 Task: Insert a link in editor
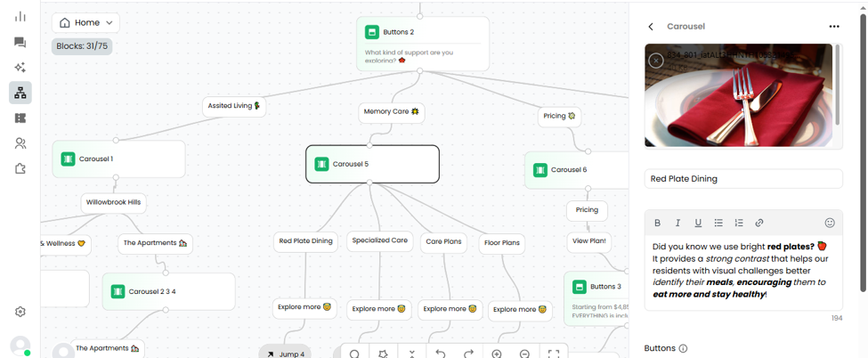(759, 223)
